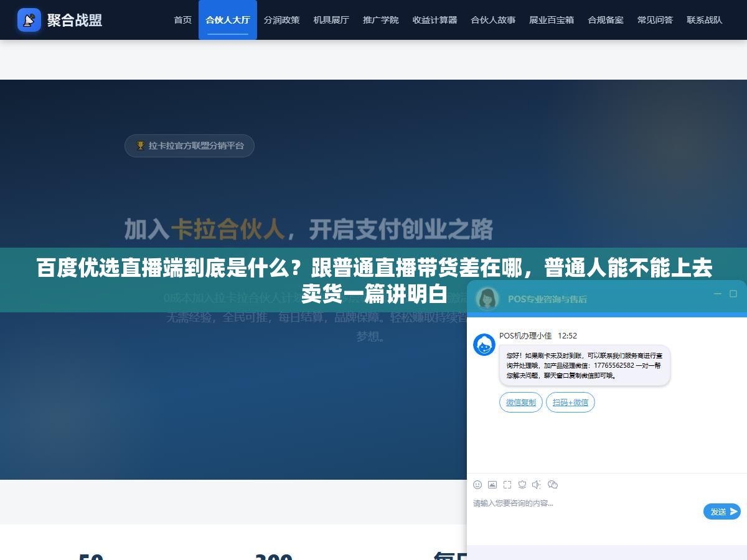Image resolution: width=747 pixels, height=560 pixels.
Task: Click the screenshot capture icon
Action: pos(507,485)
